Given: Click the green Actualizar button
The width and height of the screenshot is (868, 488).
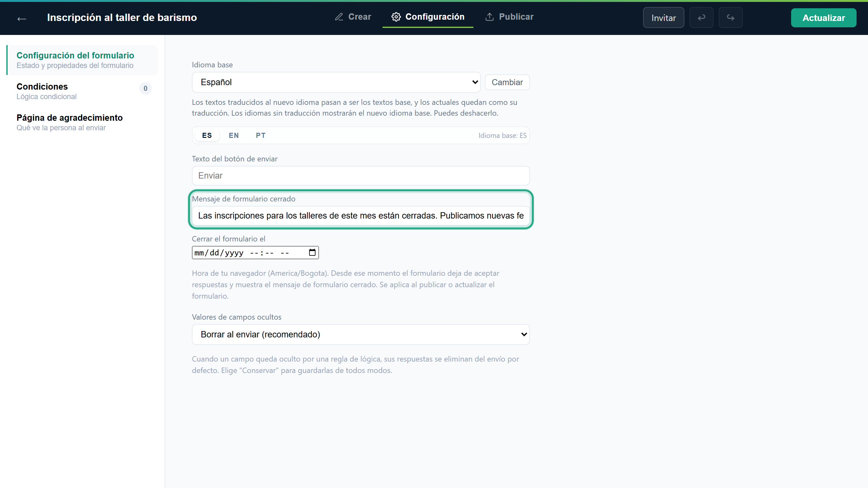Looking at the screenshot, I should [x=823, y=17].
